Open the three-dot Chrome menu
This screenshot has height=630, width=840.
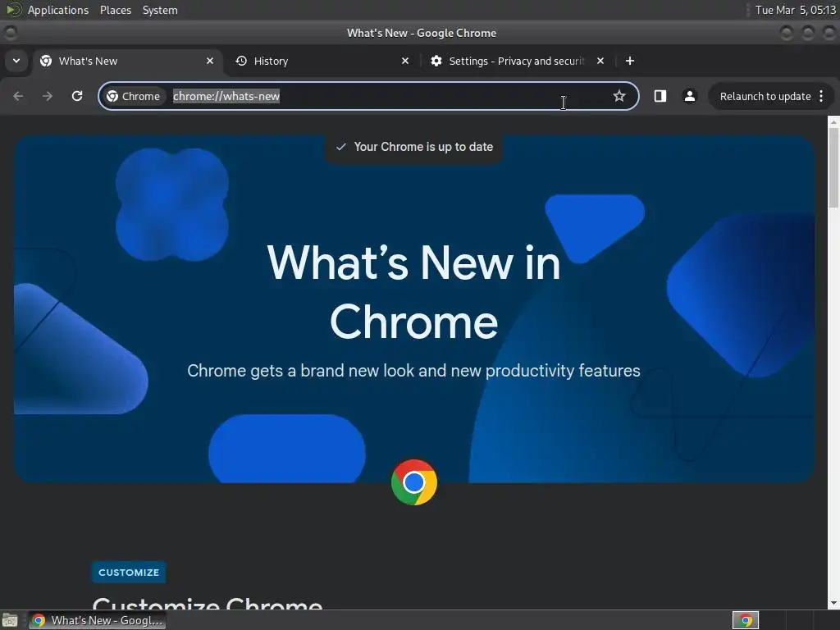(x=821, y=96)
